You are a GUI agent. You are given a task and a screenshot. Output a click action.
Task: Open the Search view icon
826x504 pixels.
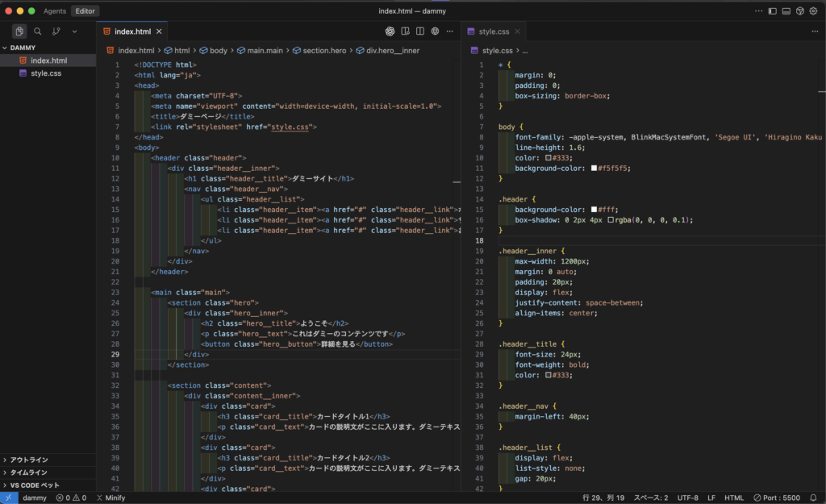37,31
